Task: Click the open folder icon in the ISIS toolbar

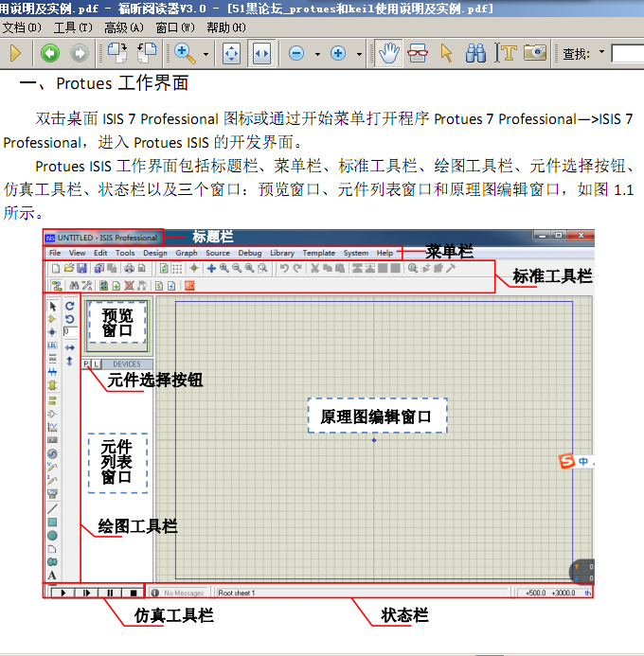Action: (69, 268)
